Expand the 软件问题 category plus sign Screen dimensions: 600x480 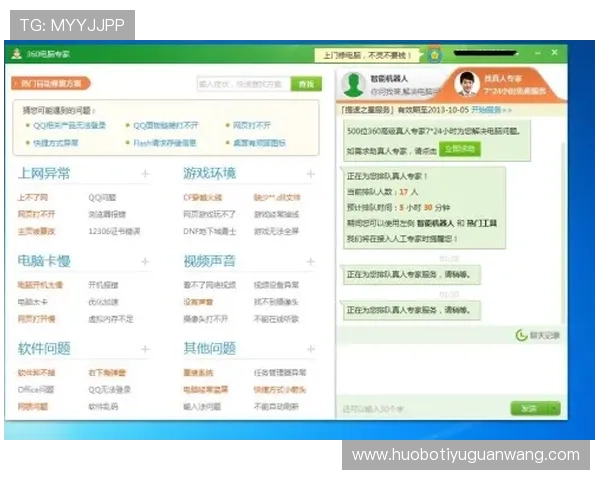click(x=145, y=349)
